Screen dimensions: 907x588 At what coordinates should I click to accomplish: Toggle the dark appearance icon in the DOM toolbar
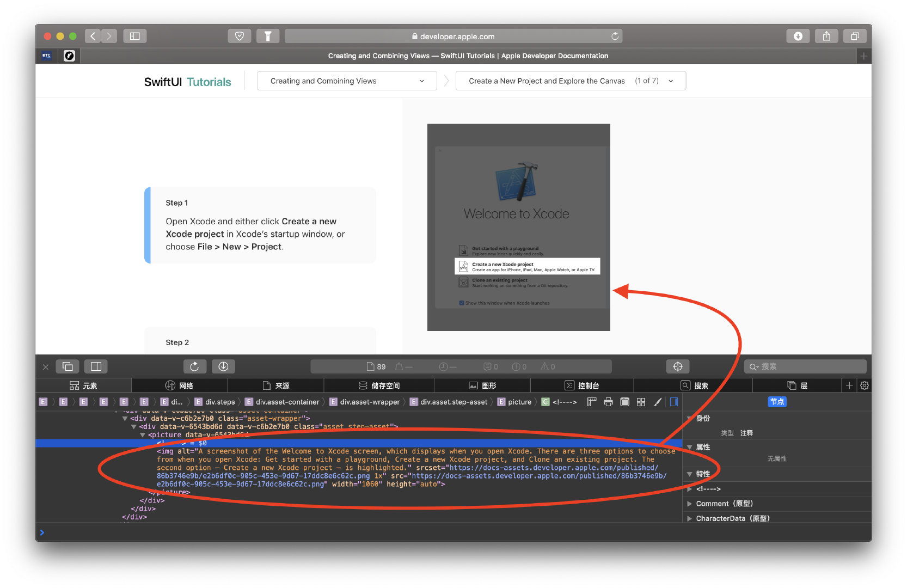625,402
